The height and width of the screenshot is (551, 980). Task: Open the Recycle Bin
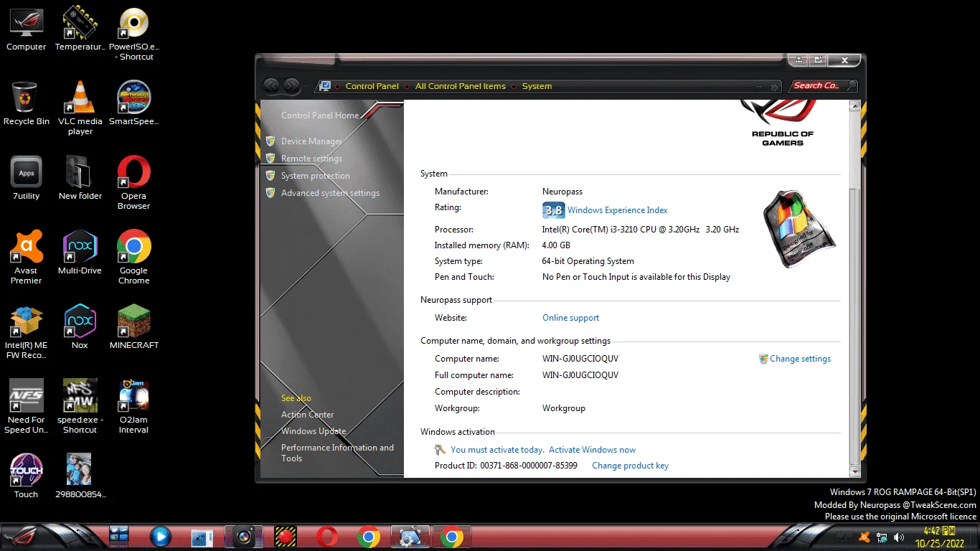26,103
